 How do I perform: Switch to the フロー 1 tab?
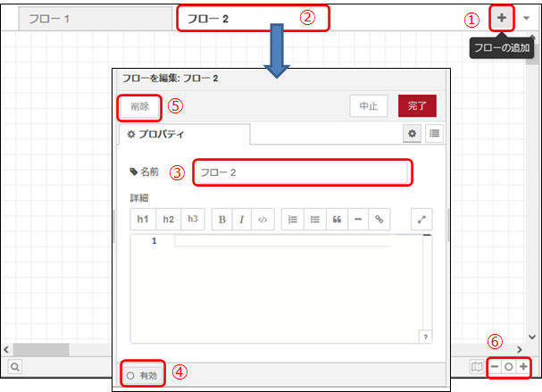tap(51, 19)
